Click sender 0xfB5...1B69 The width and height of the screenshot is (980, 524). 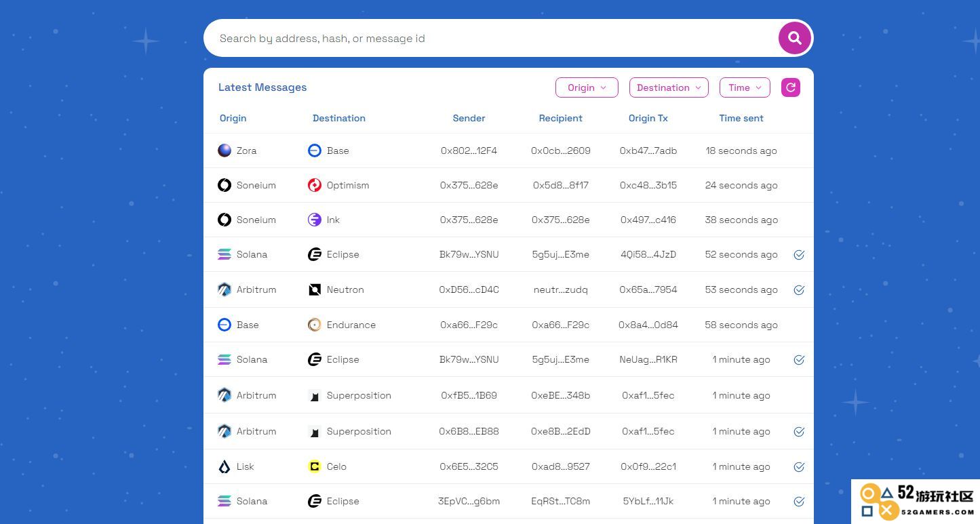(469, 395)
